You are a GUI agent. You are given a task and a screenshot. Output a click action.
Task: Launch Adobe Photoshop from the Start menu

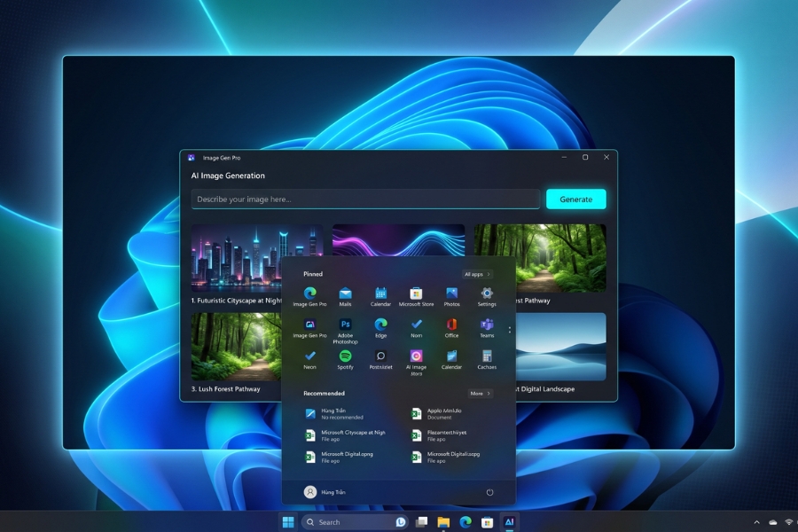345,331
